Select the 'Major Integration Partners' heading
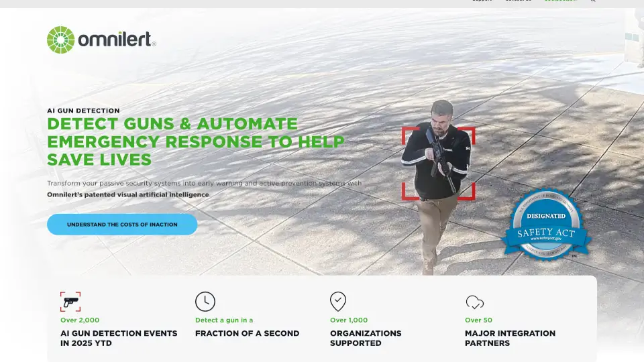This screenshot has width=644, height=362. pos(510,338)
